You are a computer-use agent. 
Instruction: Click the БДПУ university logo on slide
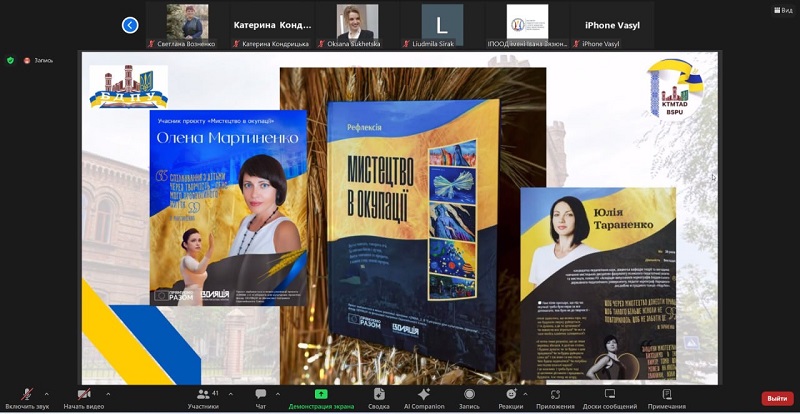click(x=129, y=86)
